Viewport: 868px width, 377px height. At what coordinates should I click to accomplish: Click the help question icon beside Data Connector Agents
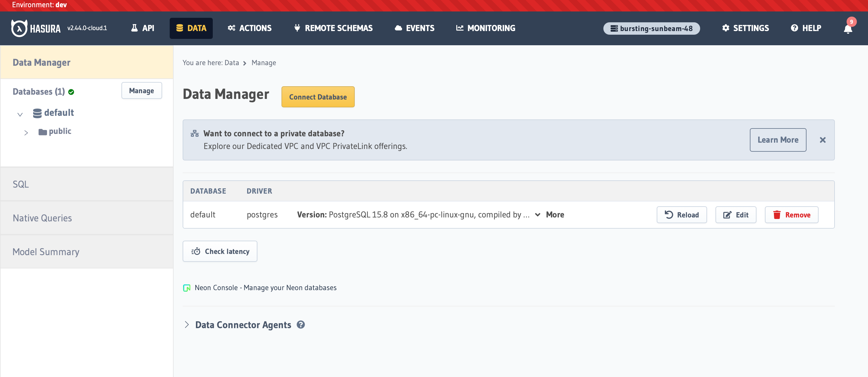pos(300,325)
